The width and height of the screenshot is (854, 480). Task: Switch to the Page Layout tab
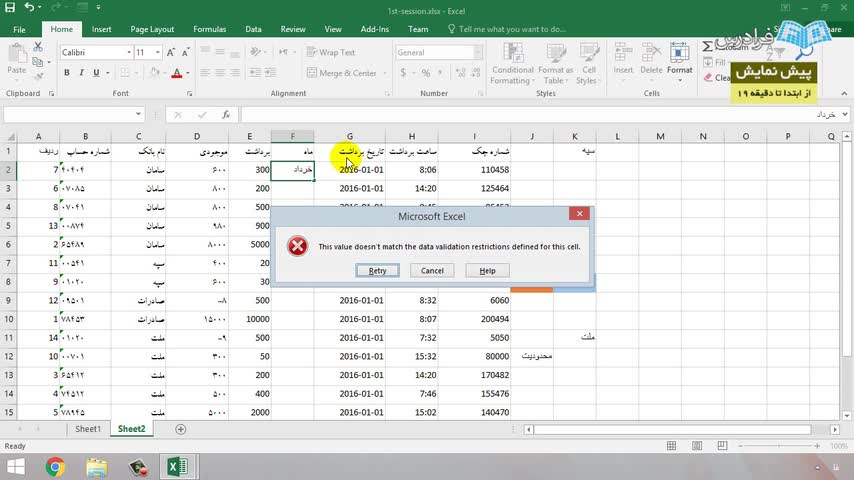point(152,29)
